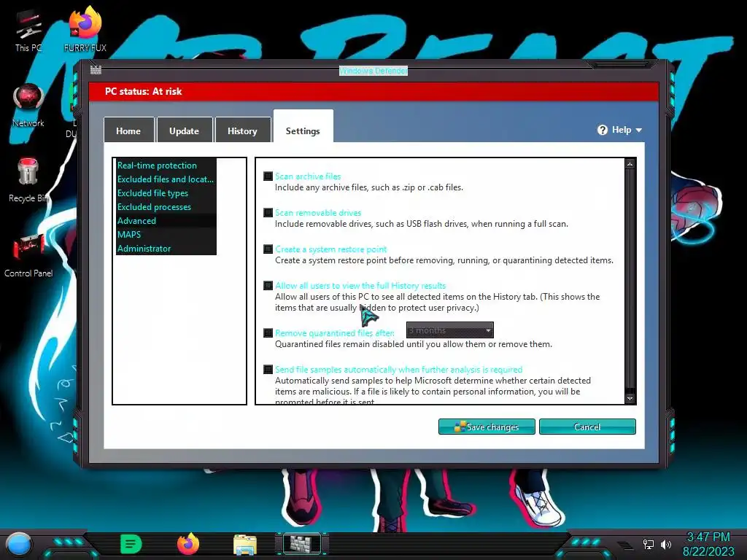Select Excluded file types

pos(166,192)
